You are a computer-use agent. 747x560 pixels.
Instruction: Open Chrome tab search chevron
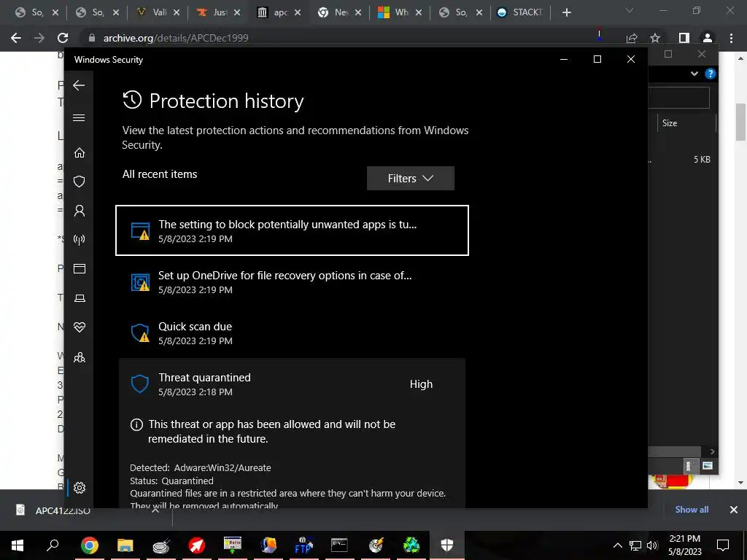coord(630,10)
